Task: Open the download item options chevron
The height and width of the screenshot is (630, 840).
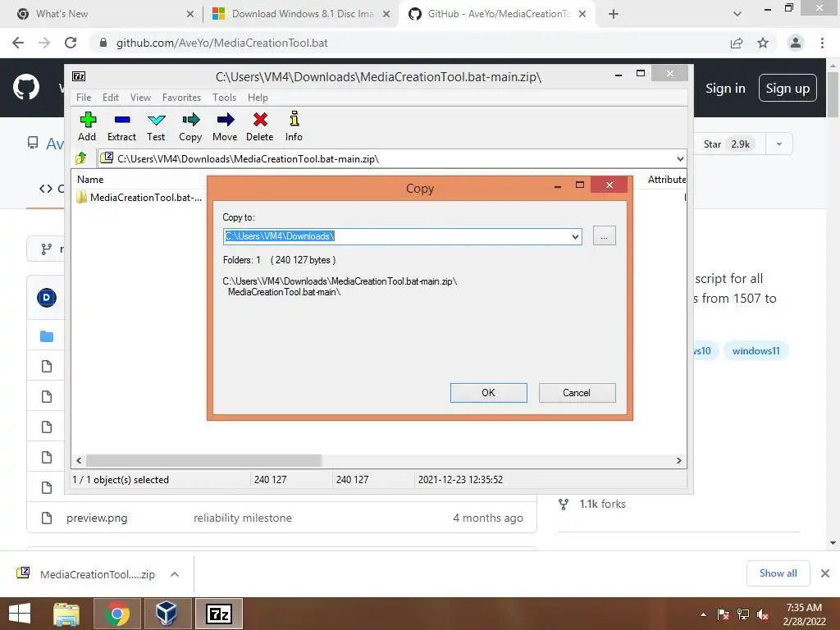Action: 175,574
